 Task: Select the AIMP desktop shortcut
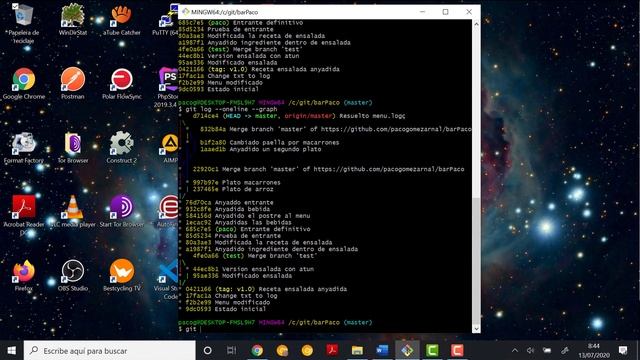click(170, 148)
